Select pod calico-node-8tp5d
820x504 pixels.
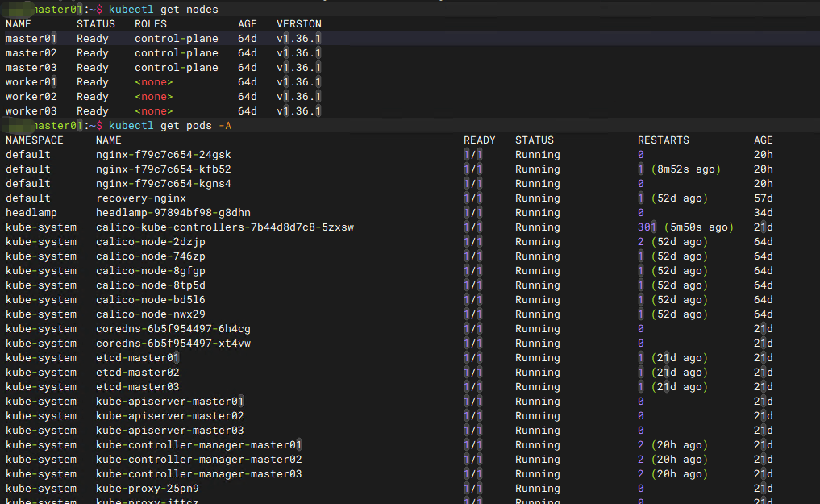coord(151,285)
